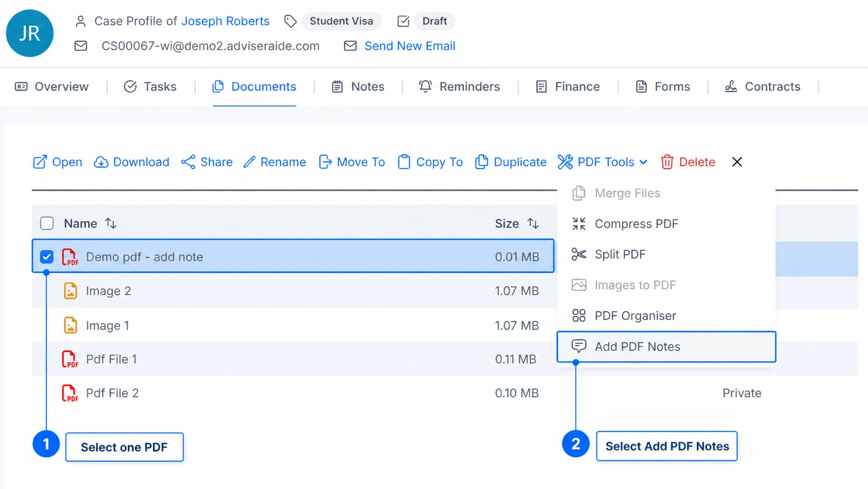Click the 1.07 MB size of Image 2

coord(517,291)
